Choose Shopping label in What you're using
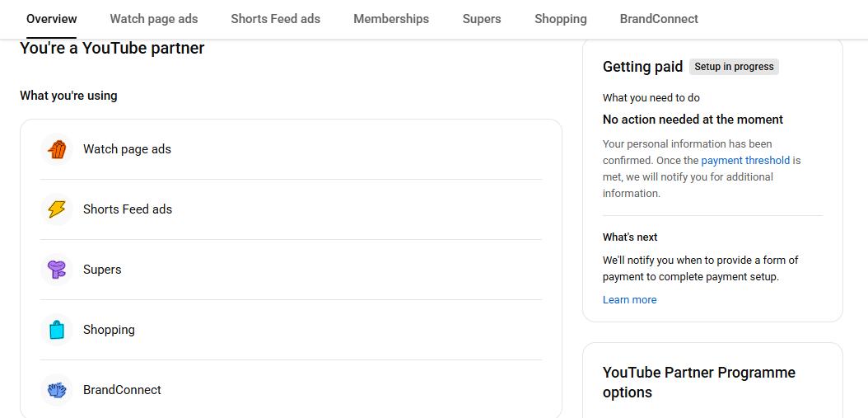The height and width of the screenshot is (418, 868). (x=109, y=330)
